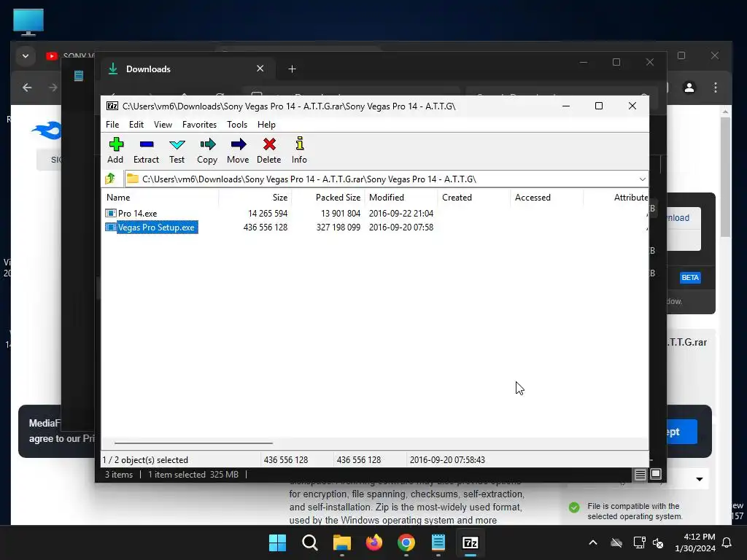Open Chrome profile avatar icon
Image resolution: width=747 pixels, height=560 pixels.
click(689, 87)
